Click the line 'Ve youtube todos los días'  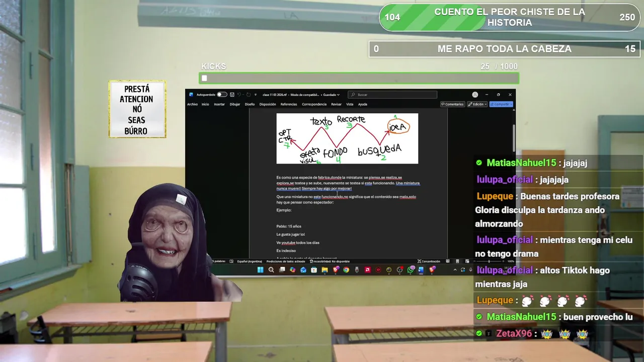[298, 242]
